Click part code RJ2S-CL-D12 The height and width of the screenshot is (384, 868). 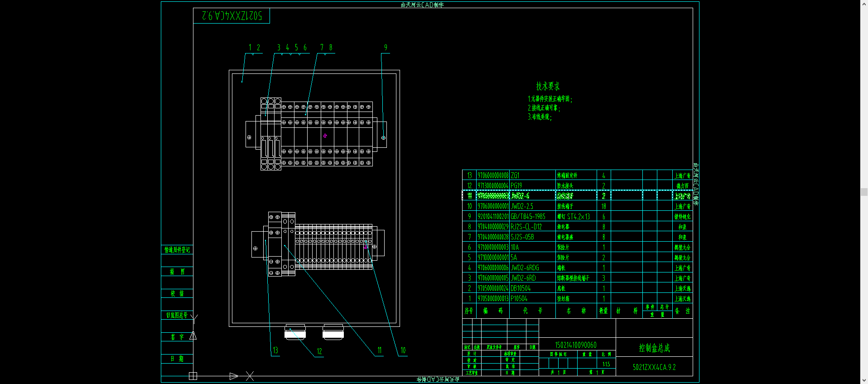526,227
